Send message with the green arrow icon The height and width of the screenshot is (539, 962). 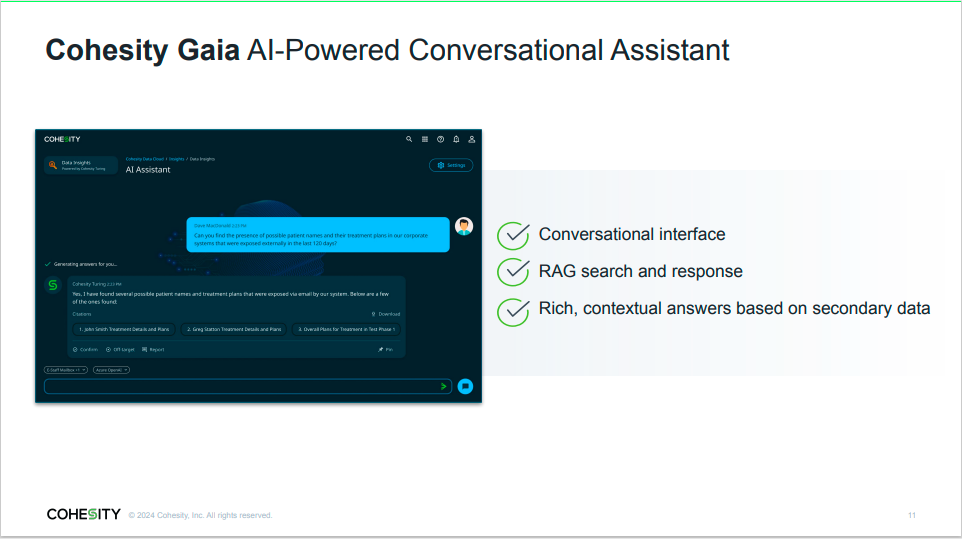pyautogui.click(x=444, y=386)
